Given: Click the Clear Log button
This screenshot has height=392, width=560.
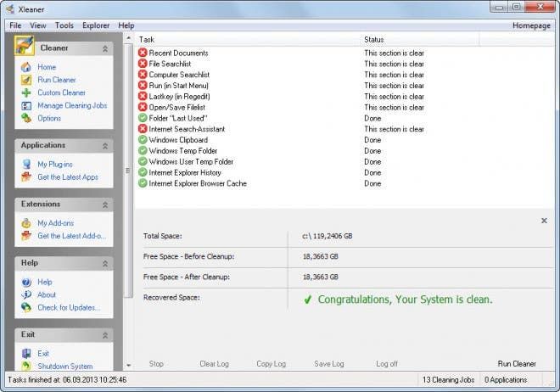Looking at the screenshot, I should click(x=215, y=364).
